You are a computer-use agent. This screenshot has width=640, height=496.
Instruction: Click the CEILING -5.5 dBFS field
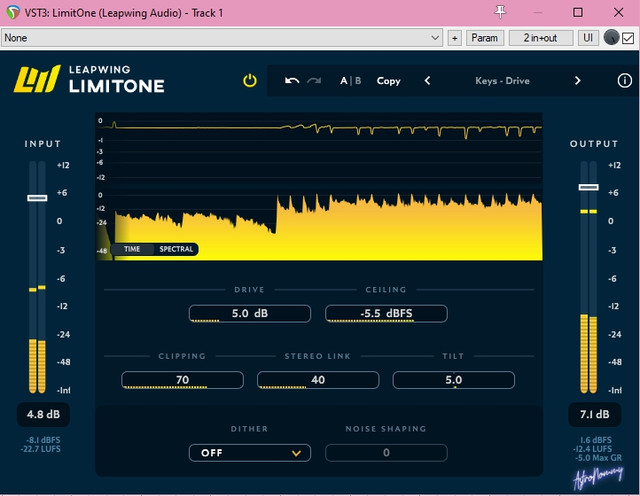point(386,314)
